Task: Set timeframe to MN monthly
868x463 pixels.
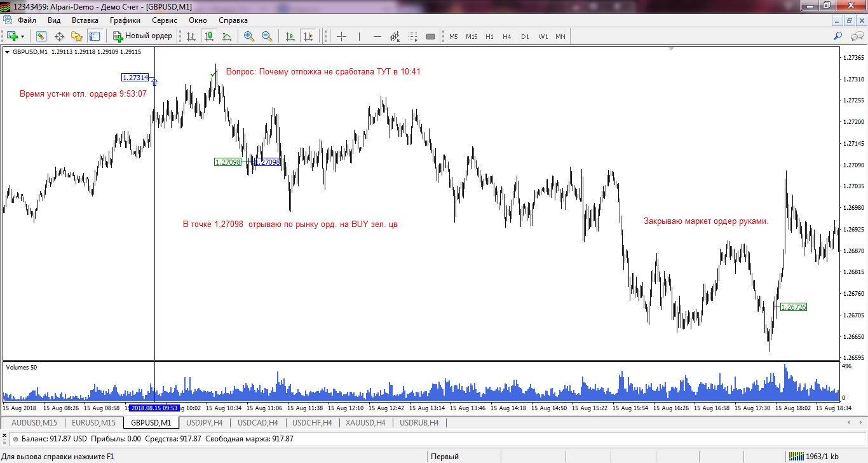Action: tap(560, 36)
